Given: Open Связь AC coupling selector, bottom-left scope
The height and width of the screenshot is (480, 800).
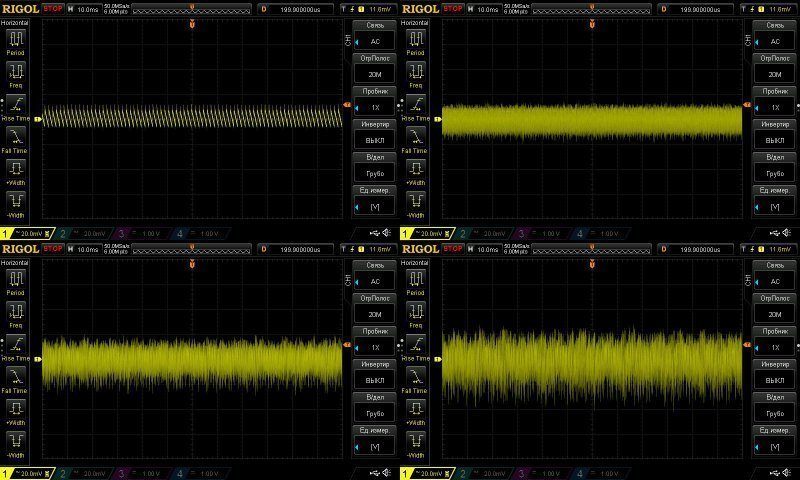Looking at the screenshot, I should (x=375, y=276).
